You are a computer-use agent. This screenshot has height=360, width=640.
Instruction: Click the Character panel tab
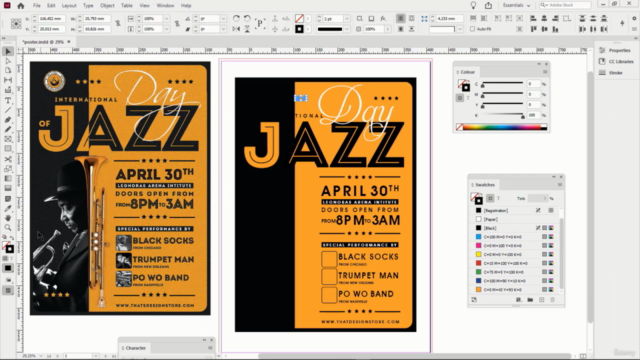point(136,348)
